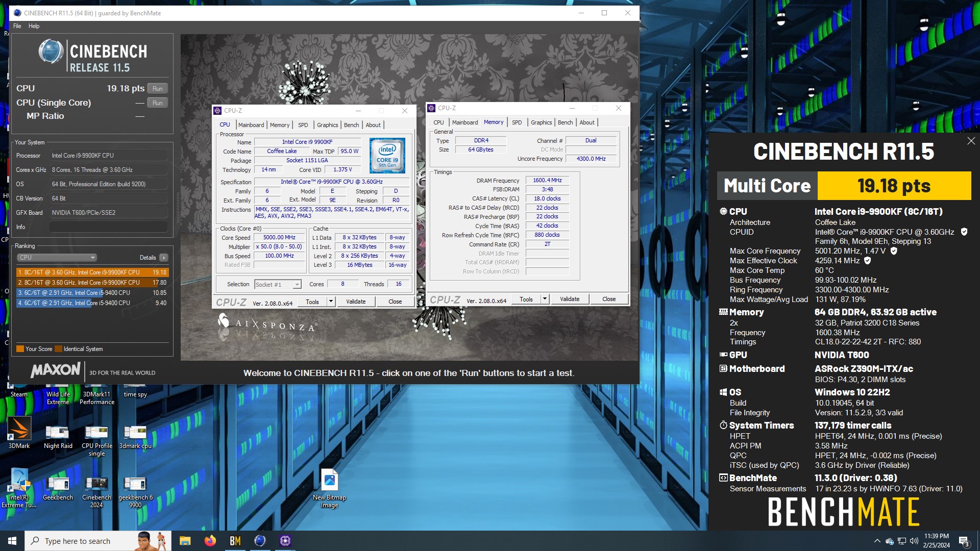Expand ranking Details arrow button
The height and width of the screenshot is (551, 980).
click(163, 258)
